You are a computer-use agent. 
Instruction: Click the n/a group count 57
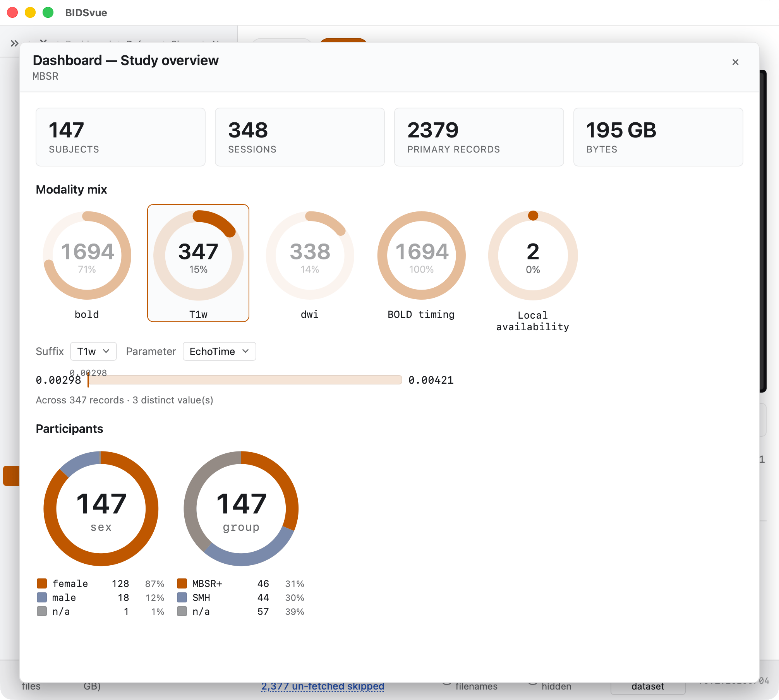pyautogui.click(x=263, y=611)
